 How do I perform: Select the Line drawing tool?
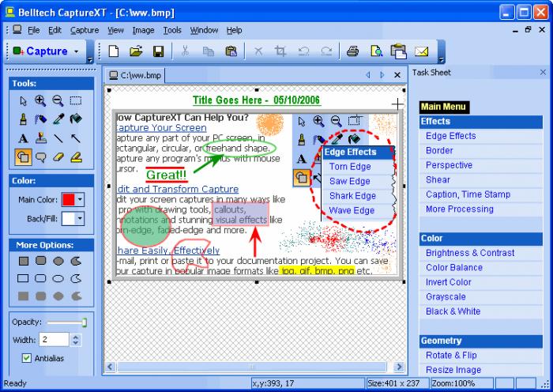point(58,138)
